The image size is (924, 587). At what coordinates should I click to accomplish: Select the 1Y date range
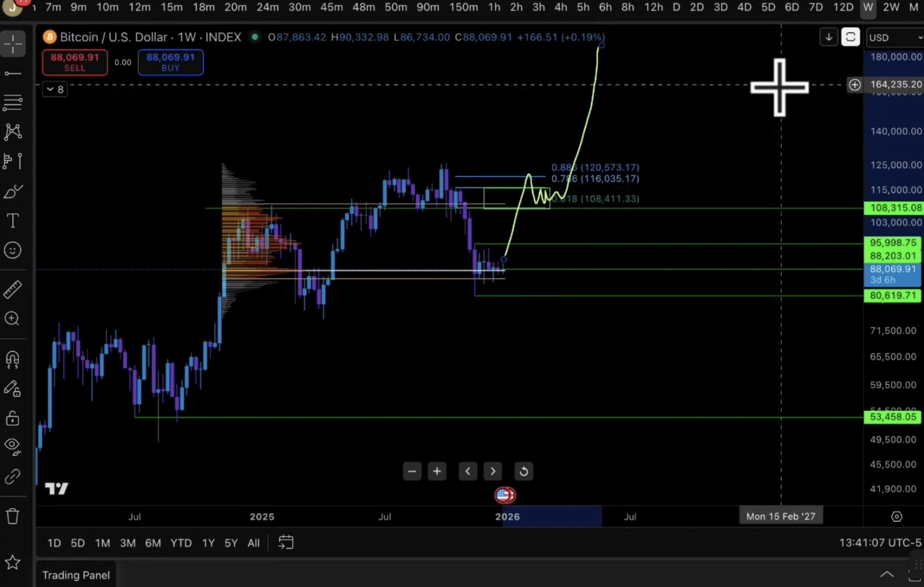208,543
